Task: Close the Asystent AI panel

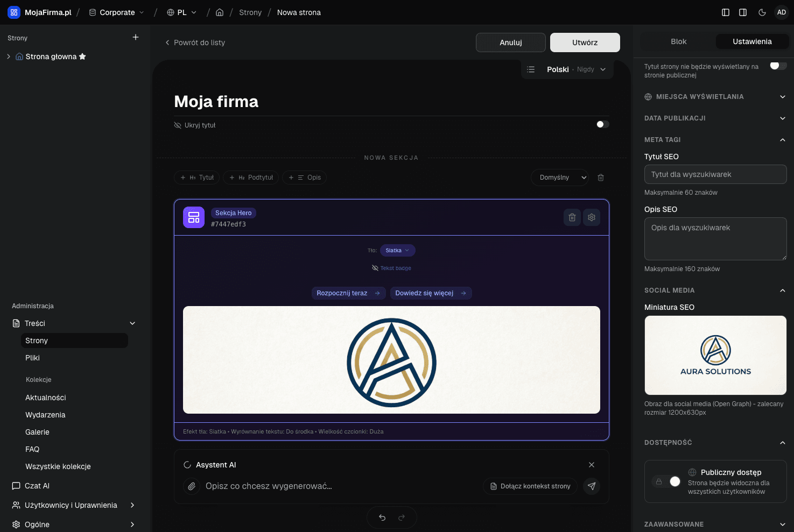Action: point(592,465)
